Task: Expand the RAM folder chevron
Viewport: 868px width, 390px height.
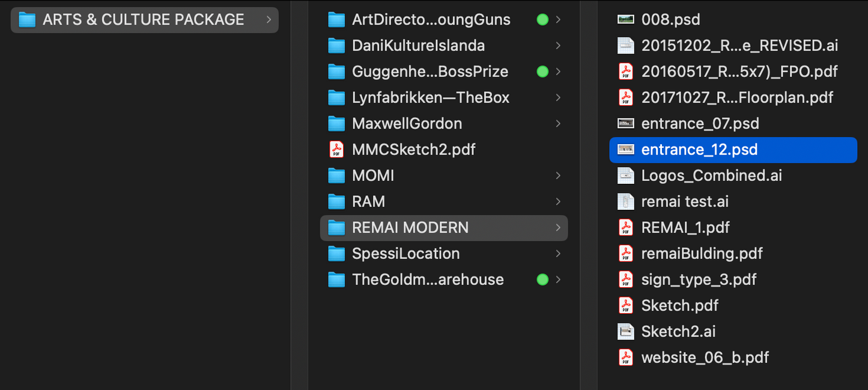Action: [558, 201]
